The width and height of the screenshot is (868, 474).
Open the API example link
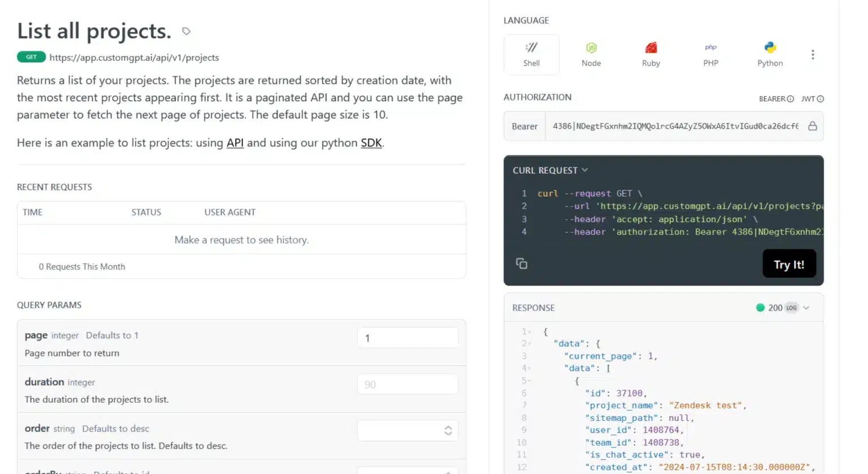point(235,143)
